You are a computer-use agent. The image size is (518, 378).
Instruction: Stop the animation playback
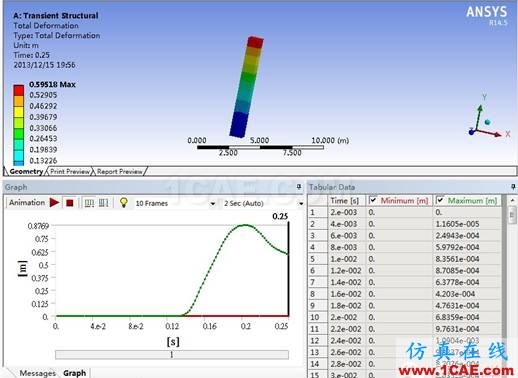tap(70, 203)
